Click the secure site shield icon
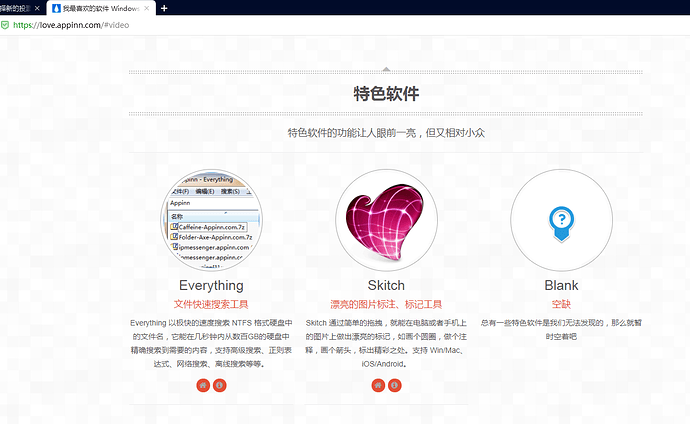 5,25
